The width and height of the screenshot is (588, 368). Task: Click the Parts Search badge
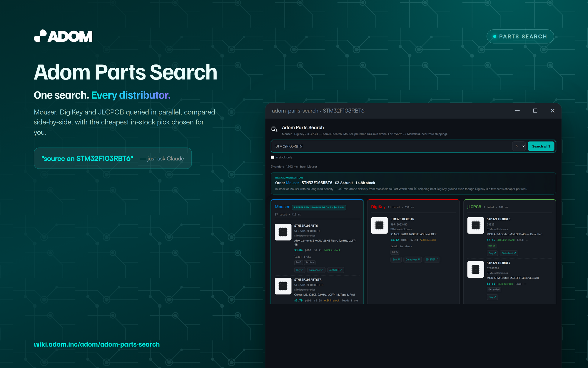coord(520,37)
